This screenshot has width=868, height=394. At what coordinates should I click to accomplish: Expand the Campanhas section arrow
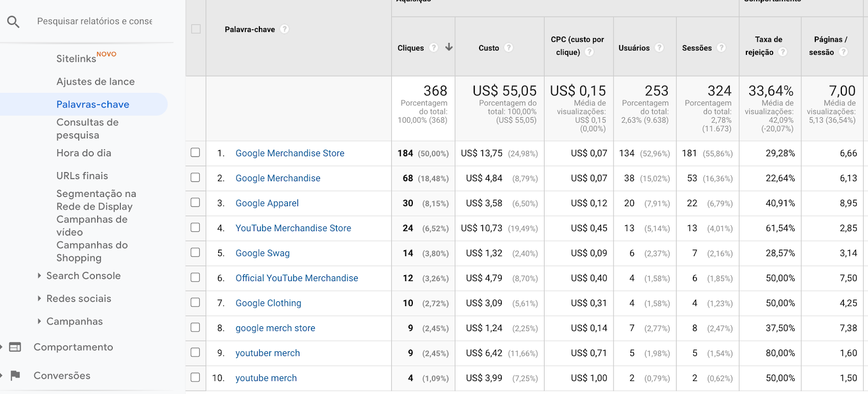[39, 321]
